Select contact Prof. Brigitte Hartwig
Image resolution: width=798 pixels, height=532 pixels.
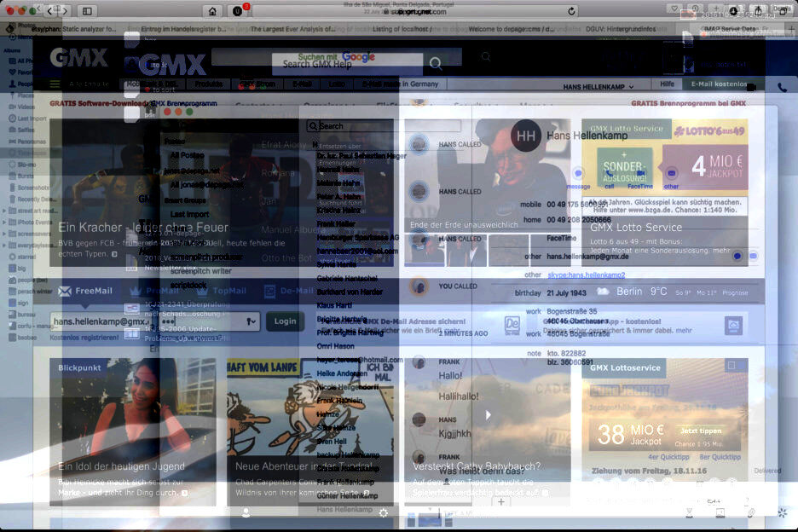(x=350, y=332)
